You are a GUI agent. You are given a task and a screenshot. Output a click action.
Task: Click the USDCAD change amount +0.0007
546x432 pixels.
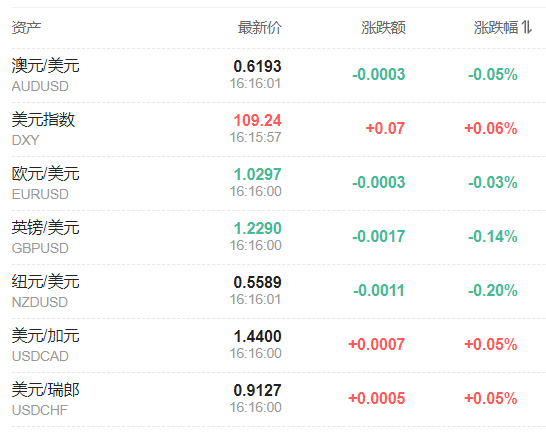pos(376,344)
